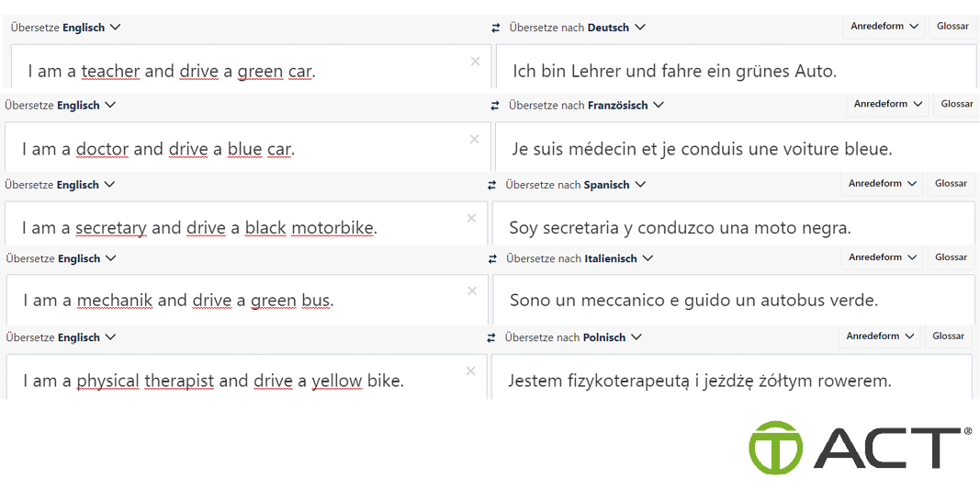Viewport: 980px width, 490px height.
Task: Swap languages in the Spanisch translation row
Action: click(x=492, y=185)
